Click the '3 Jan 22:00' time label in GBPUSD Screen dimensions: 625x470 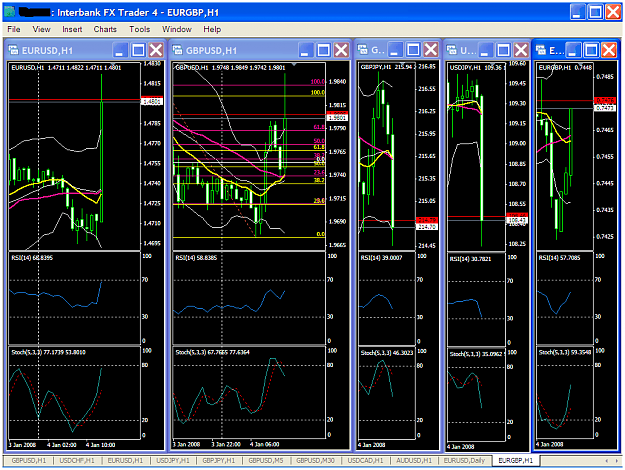[226, 444]
